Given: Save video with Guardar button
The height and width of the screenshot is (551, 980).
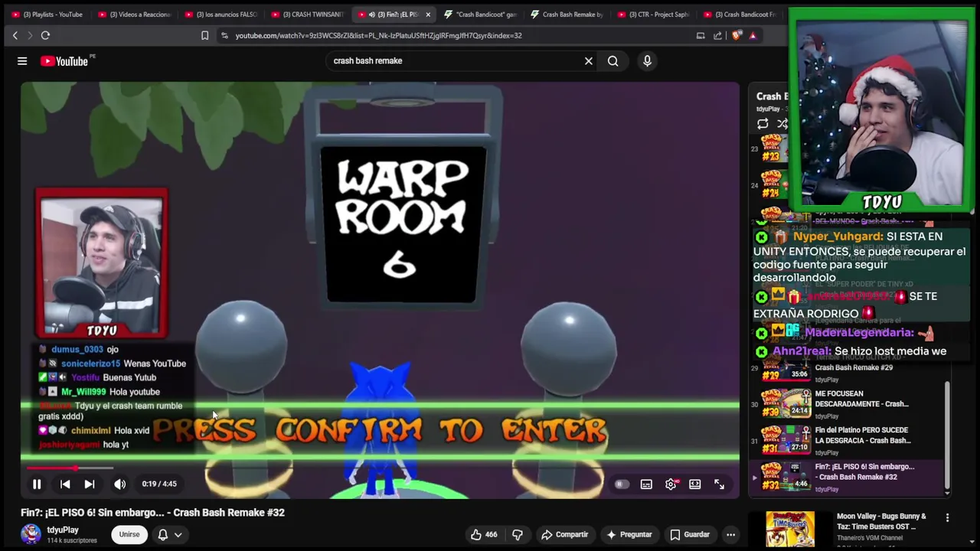Looking at the screenshot, I should [x=690, y=534].
